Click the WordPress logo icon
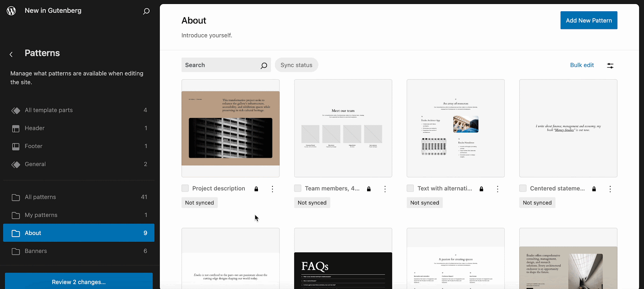Viewport: 644px width, 289px height. (11, 11)
